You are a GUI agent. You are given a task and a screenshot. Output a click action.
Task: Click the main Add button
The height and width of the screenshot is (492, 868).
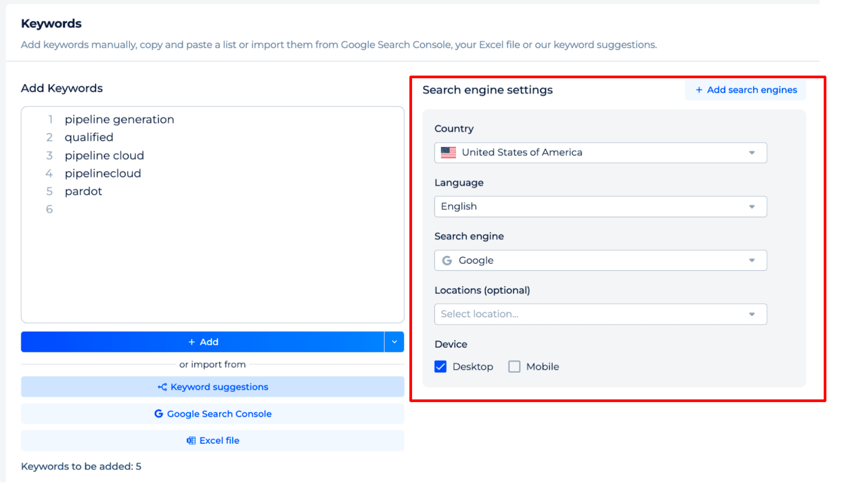203,342
